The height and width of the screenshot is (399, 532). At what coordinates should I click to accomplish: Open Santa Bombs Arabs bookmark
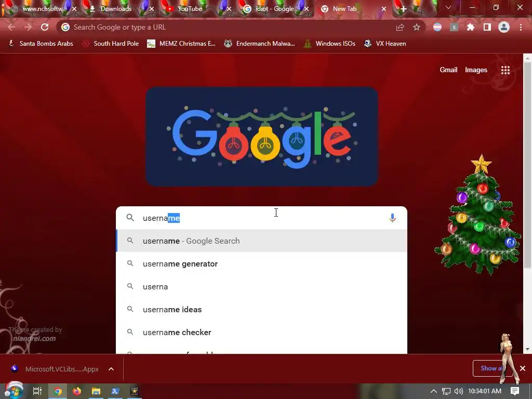[41, 44]
